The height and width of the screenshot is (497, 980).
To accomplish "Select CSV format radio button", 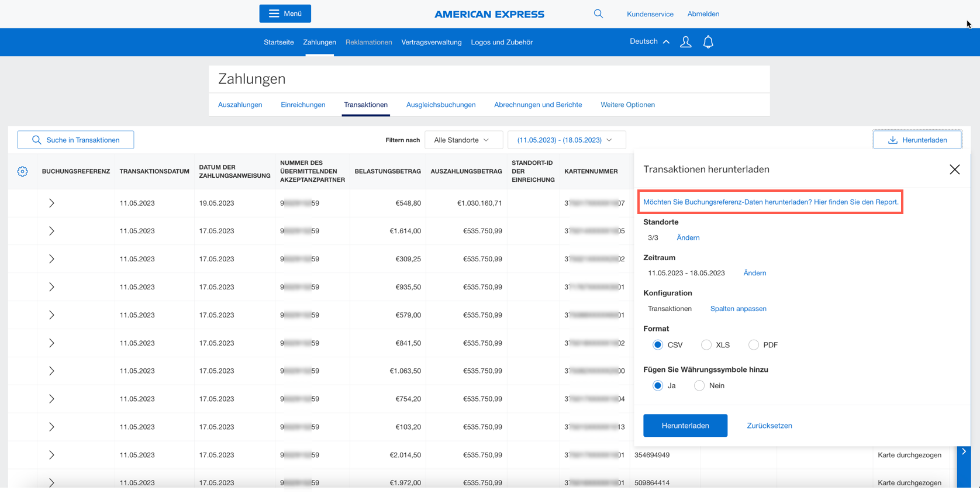I will click(658, 345).
